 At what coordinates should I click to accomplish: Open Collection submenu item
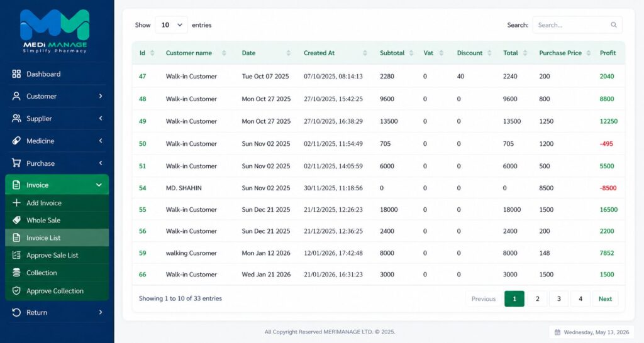coord(57,273)
